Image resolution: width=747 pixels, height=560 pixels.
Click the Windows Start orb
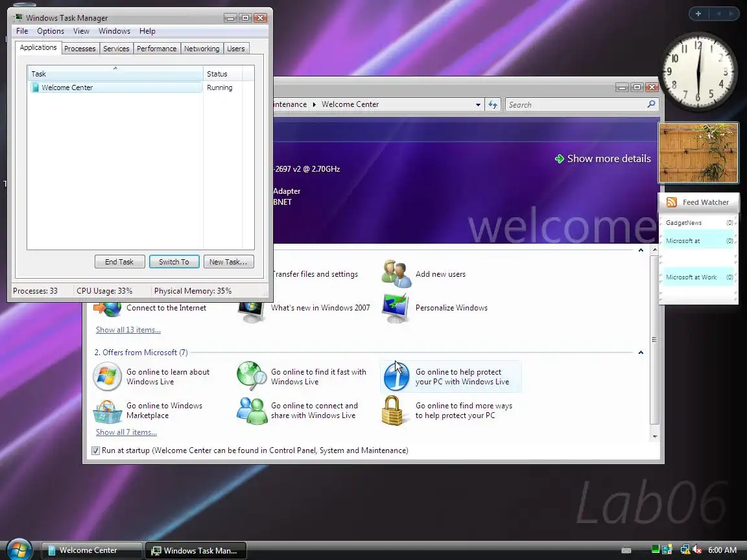point(19,550)
